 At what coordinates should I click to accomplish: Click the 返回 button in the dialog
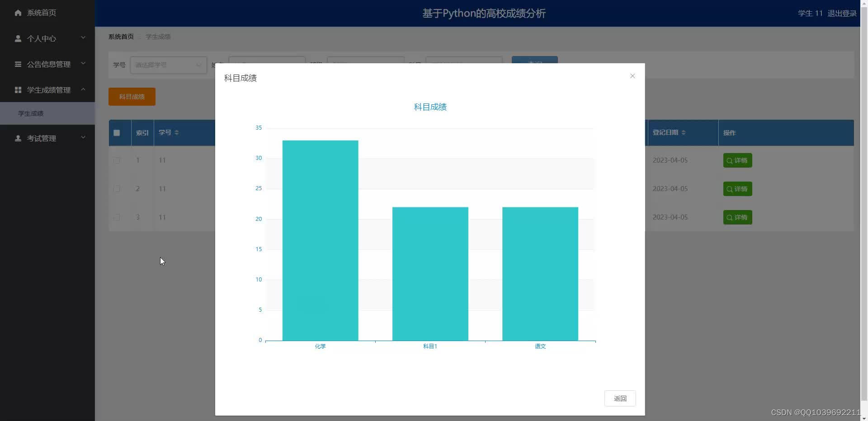pos(620,398)
